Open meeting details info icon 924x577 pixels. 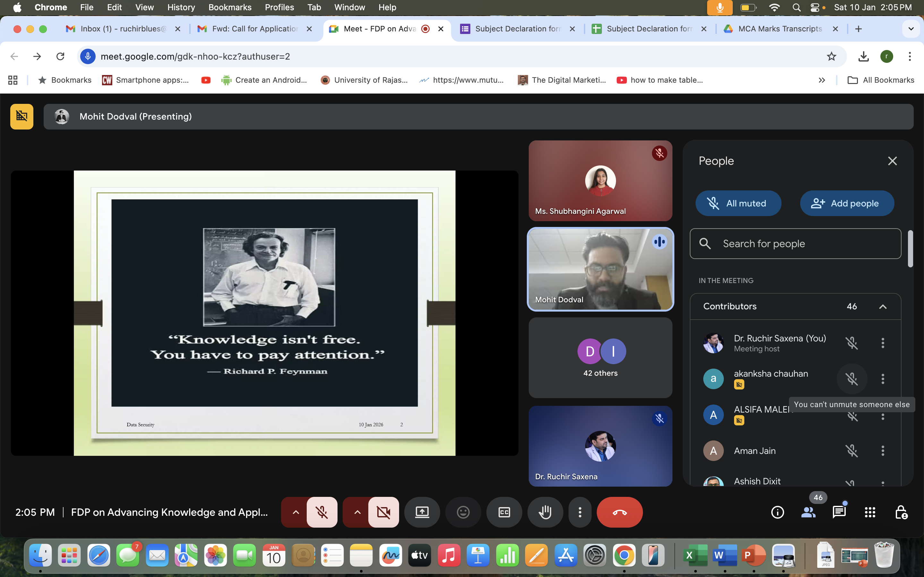coord(777,512)
